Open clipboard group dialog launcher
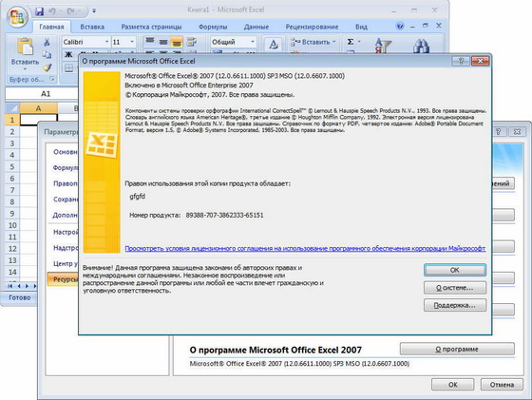Screen dimensions: 532x400 click(x=52, y=79)
